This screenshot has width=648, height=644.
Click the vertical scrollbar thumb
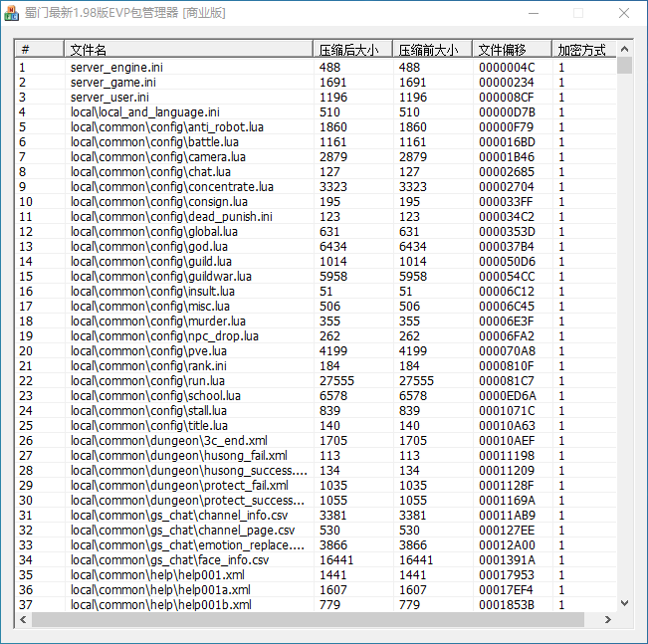tap(624, 66)
